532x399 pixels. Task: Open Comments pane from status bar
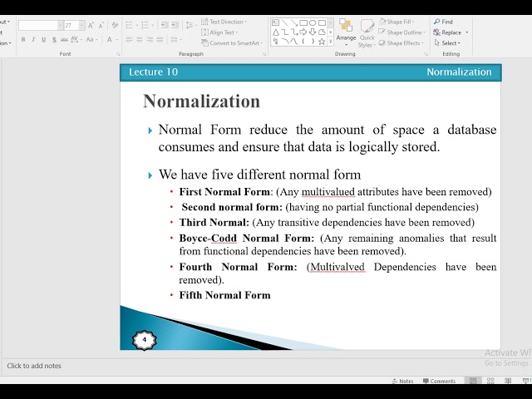tap(439, 381)
